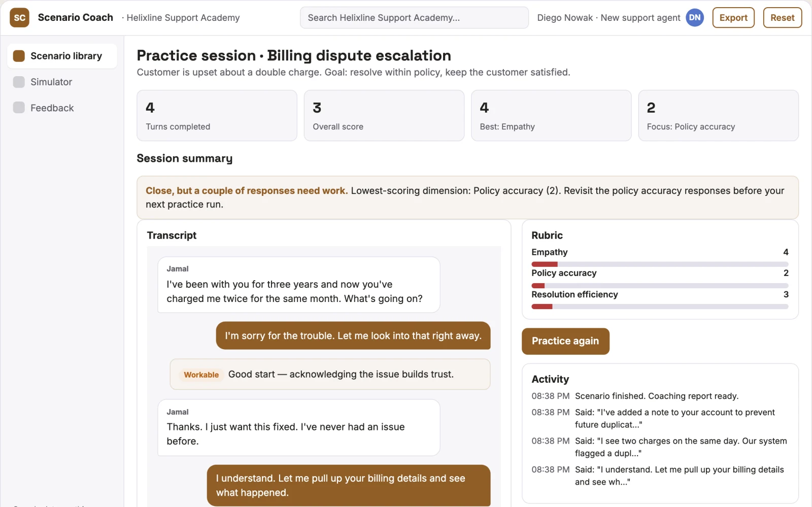Click the Simulator sidebar icon
The width and height of the screenshot is (812, 507).
[x=19, y=82]
